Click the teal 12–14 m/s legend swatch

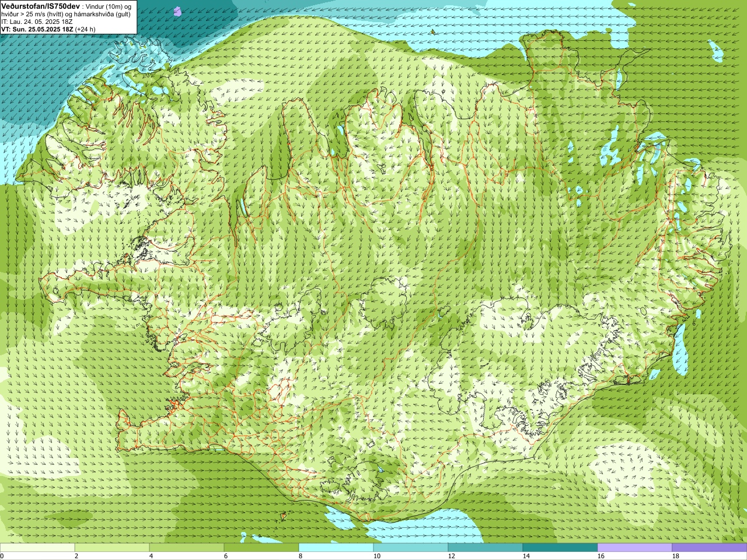tap(486, 548)
